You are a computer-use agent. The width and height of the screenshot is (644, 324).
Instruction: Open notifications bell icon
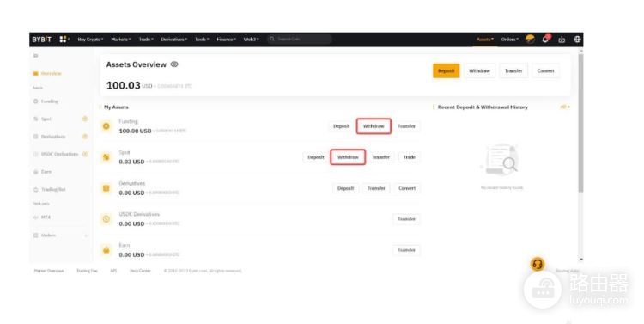point(545,39)
